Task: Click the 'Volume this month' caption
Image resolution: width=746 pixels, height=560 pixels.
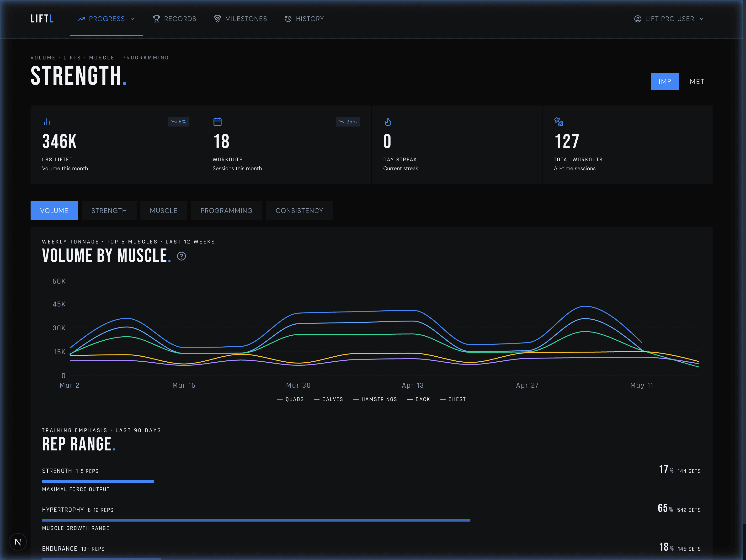Action: [x=65, y=168]
